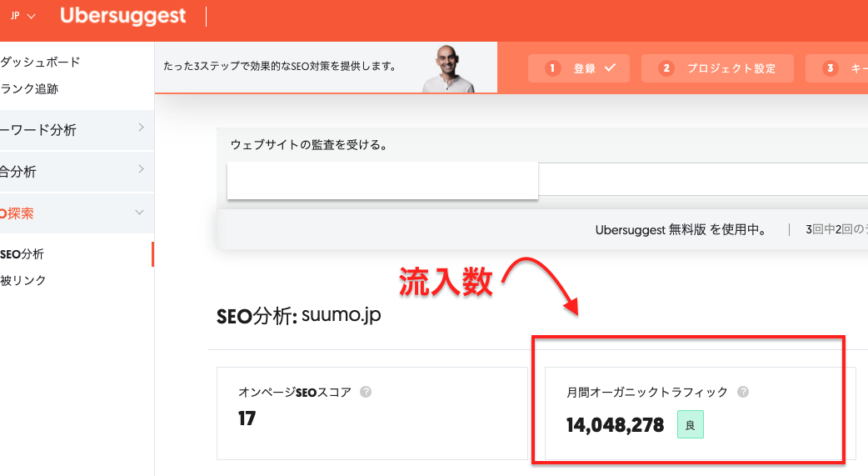Click step 1 登録 button
Viewport: 868px width, 476px height.
coord(578,68)
